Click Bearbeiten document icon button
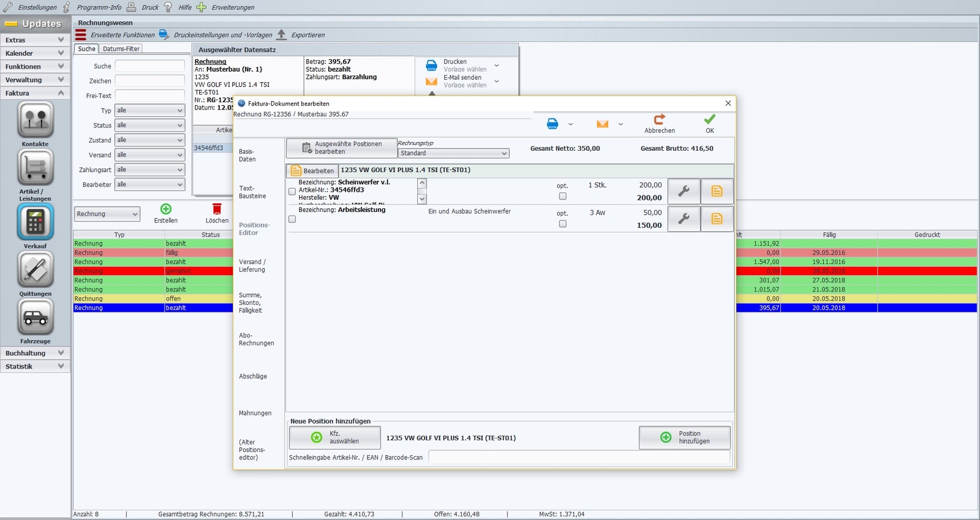 [x=313, y=171]
